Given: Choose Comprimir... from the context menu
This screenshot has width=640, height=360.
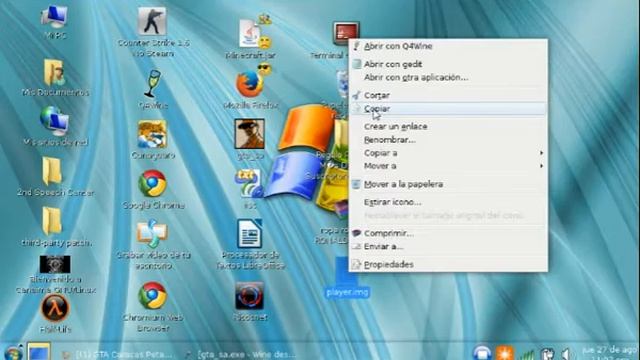Looking at the screenshot, I should [x=448, y=233].
